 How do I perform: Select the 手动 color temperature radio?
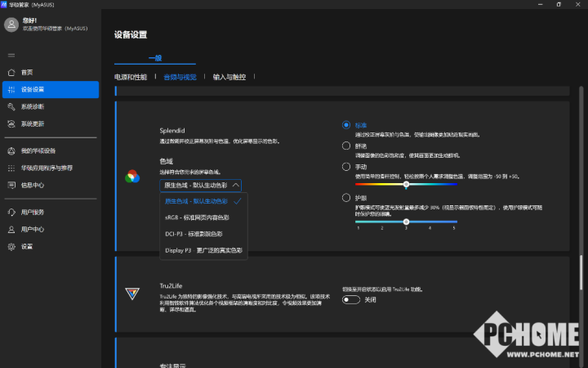coord(346,166)
